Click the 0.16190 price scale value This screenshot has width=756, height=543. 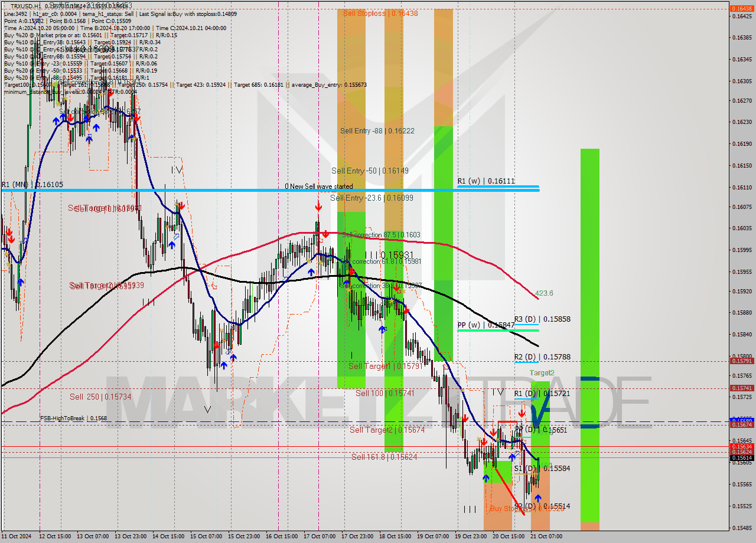[741, 144]
